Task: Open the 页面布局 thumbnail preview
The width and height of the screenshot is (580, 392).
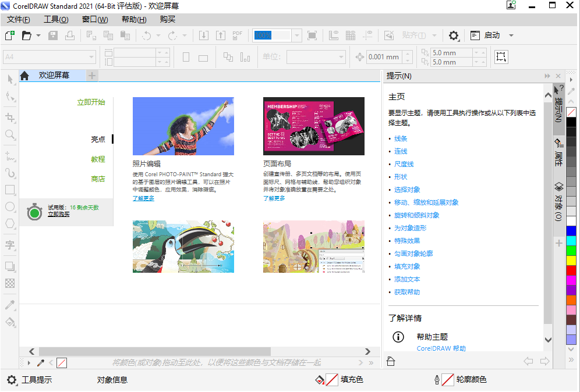Action: click(x=313, y=126)
